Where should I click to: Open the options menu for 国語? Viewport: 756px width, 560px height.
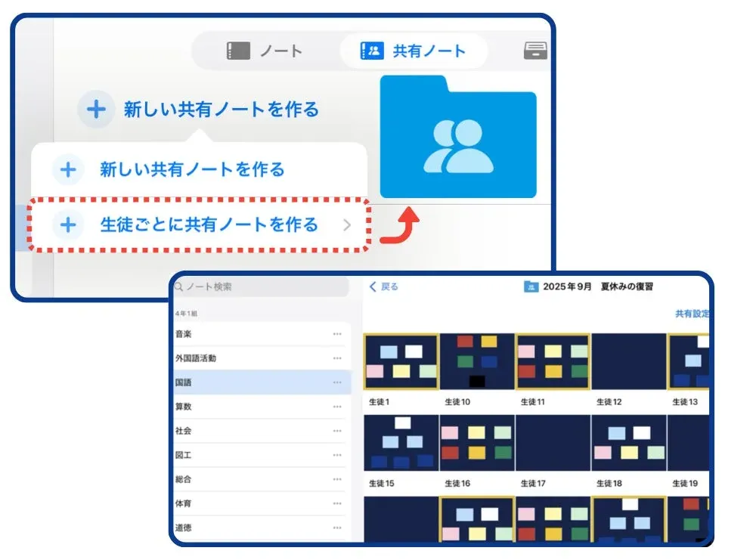(338, 382)
